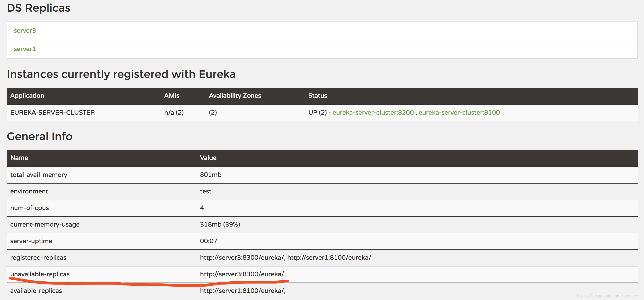Select the num-of-cpus row name
This screenshot has height=300, width=644.
pos(30,208)
